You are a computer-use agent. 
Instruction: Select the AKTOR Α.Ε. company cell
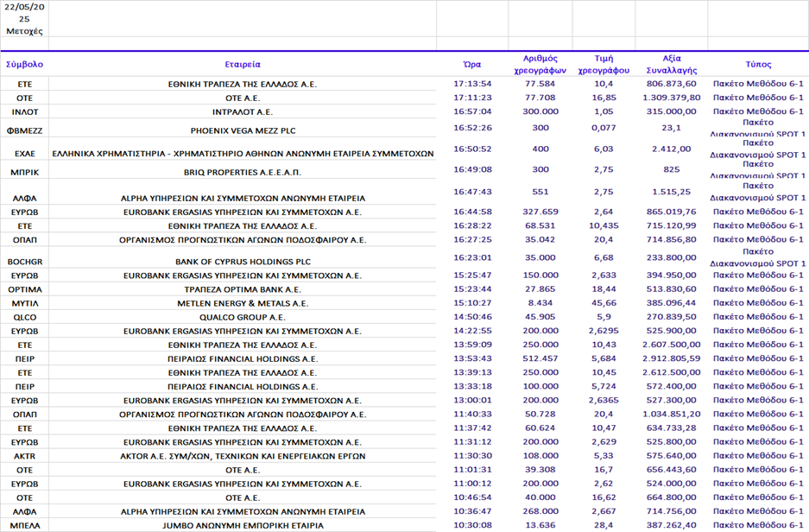243,456
